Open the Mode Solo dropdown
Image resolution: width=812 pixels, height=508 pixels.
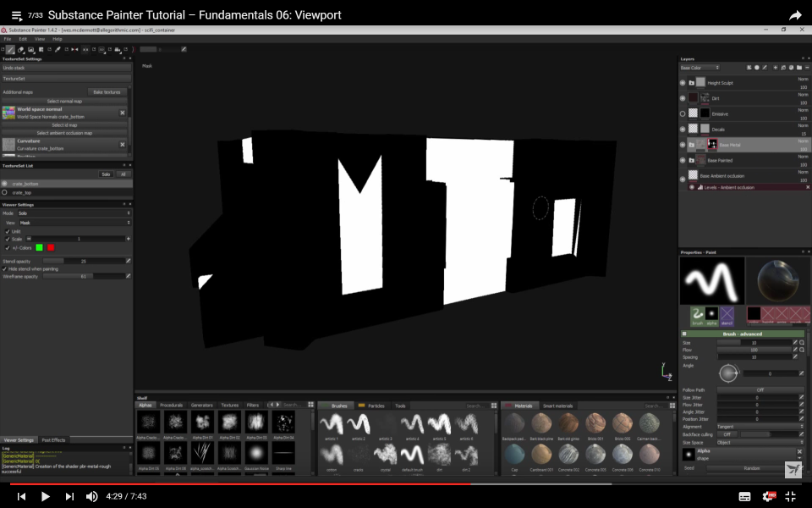pyautogui.click(x=74, y=213)
